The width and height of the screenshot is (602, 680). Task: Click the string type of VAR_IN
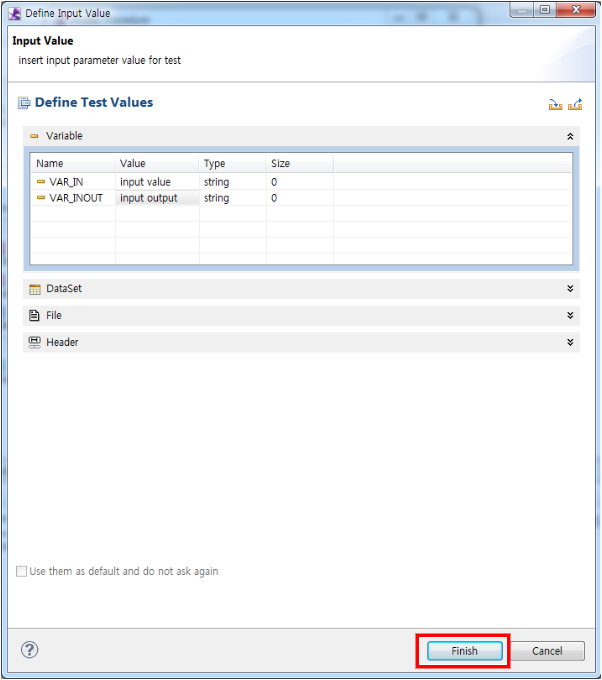coord(233,182)
